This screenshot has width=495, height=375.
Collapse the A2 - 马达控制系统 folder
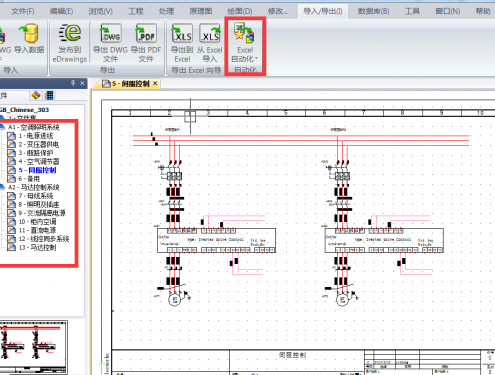[x=3, y=187]
